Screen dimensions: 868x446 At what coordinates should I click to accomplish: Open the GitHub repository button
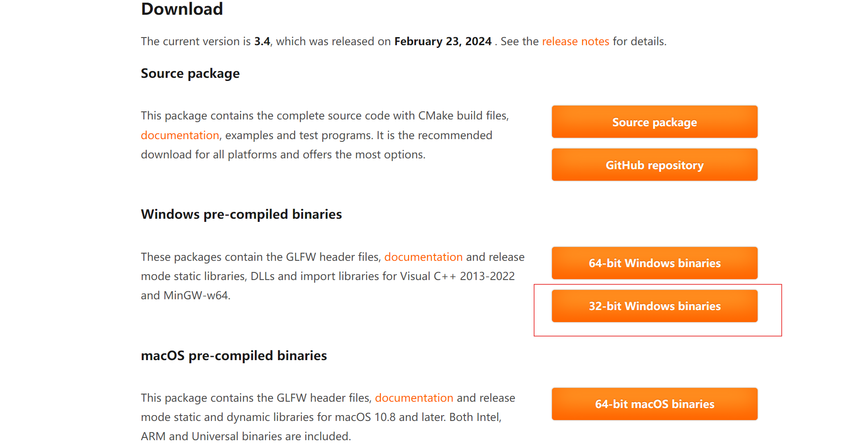click(654, 165)
